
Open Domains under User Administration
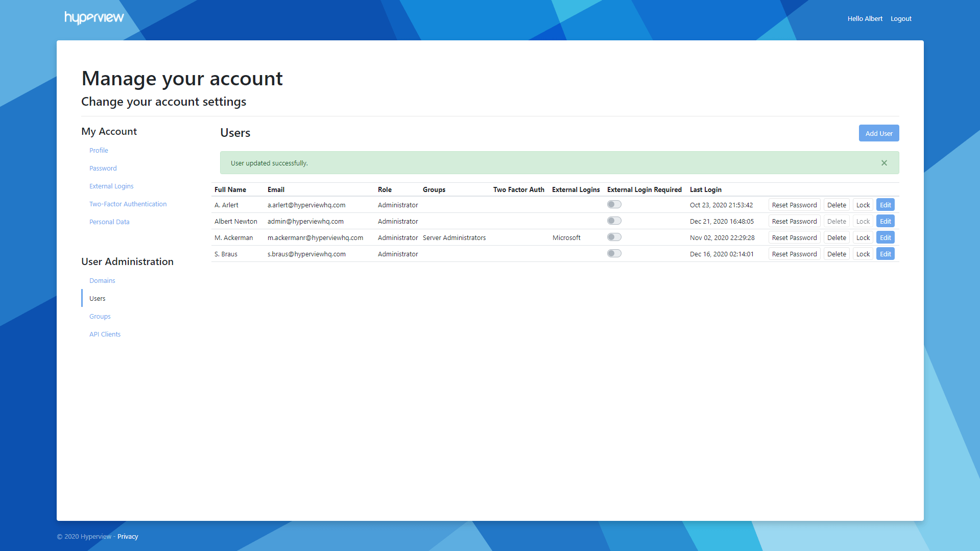coord(102,280)
